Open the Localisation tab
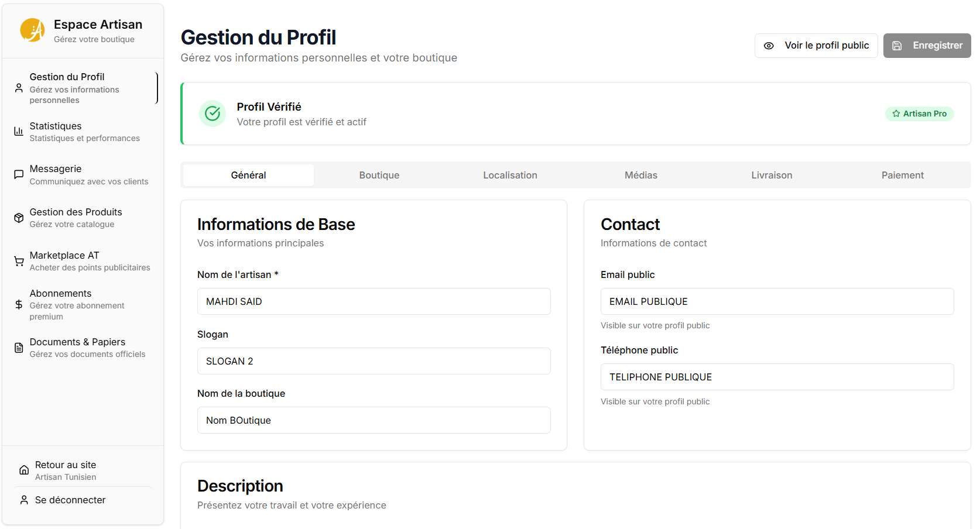 tap(510, 175)
